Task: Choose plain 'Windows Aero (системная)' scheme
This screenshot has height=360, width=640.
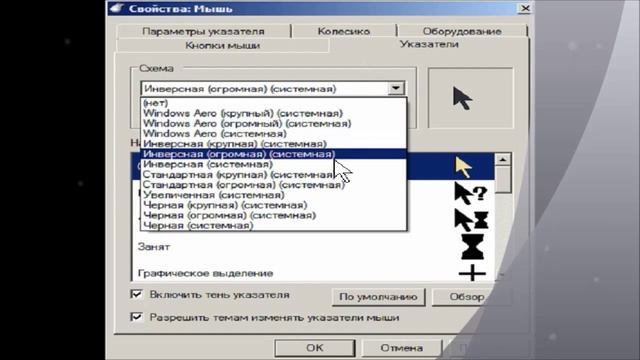Action: 273,133
